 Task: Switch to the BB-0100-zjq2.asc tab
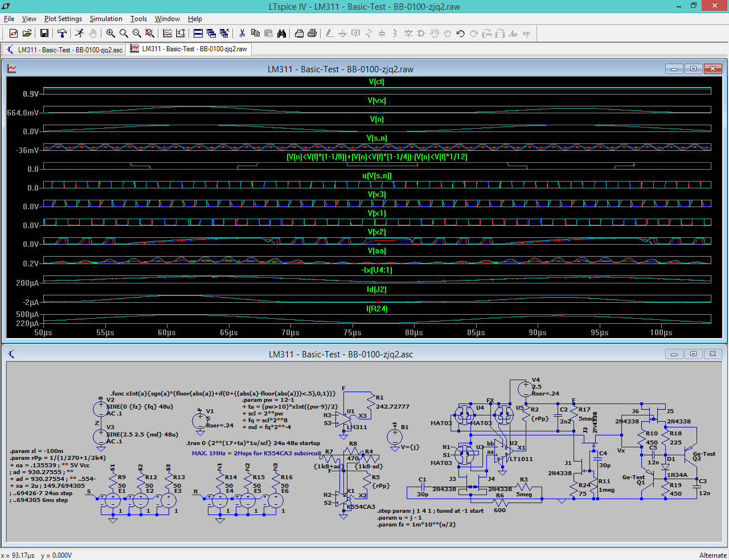click(64, 50)
